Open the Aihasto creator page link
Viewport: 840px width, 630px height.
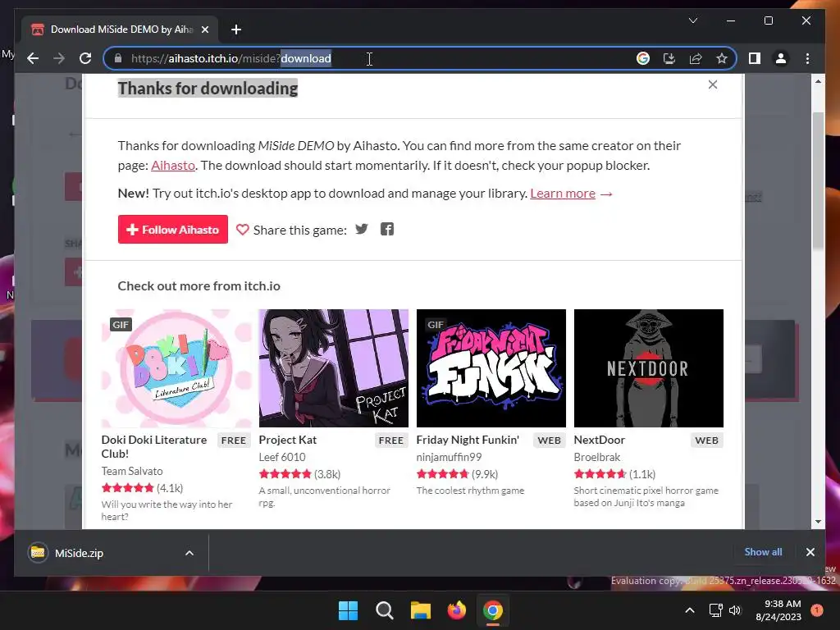(172, 166)
